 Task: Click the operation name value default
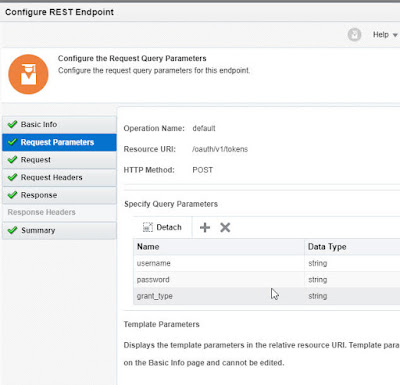coord(204,128)
